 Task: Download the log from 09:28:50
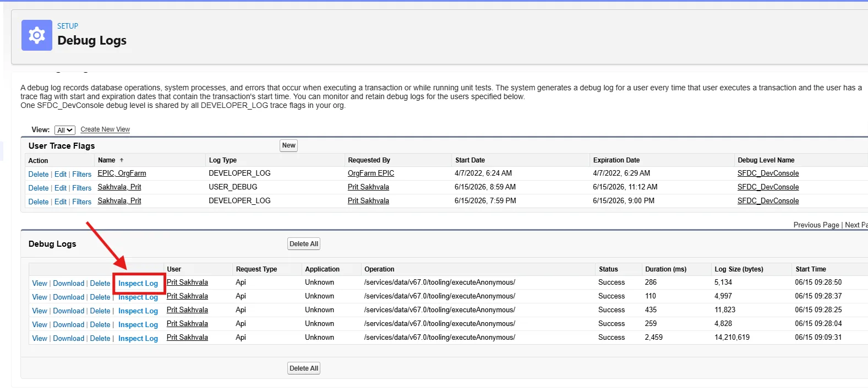(x=69, y=283)
